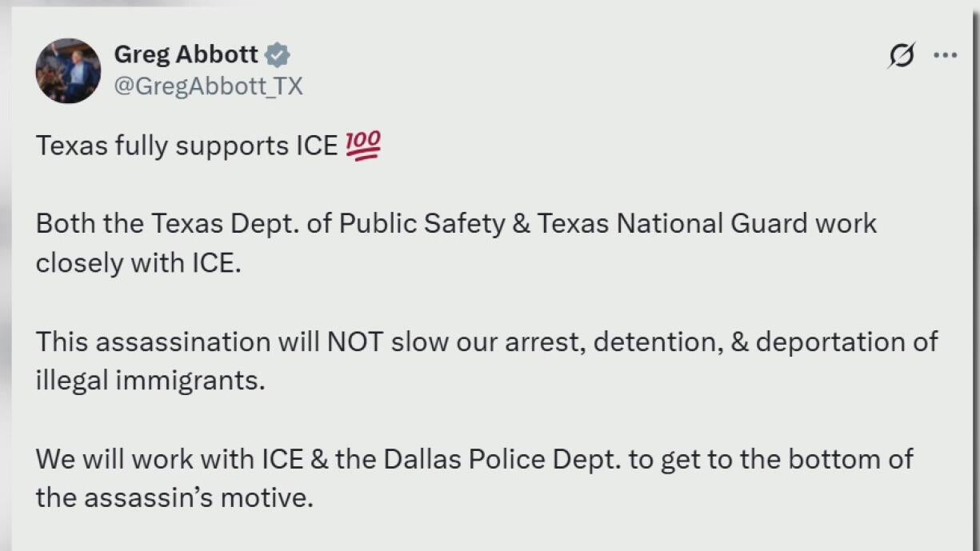Click the Greg Abbott display name
This screenshot has width=980, height=551.
(186, 54)
